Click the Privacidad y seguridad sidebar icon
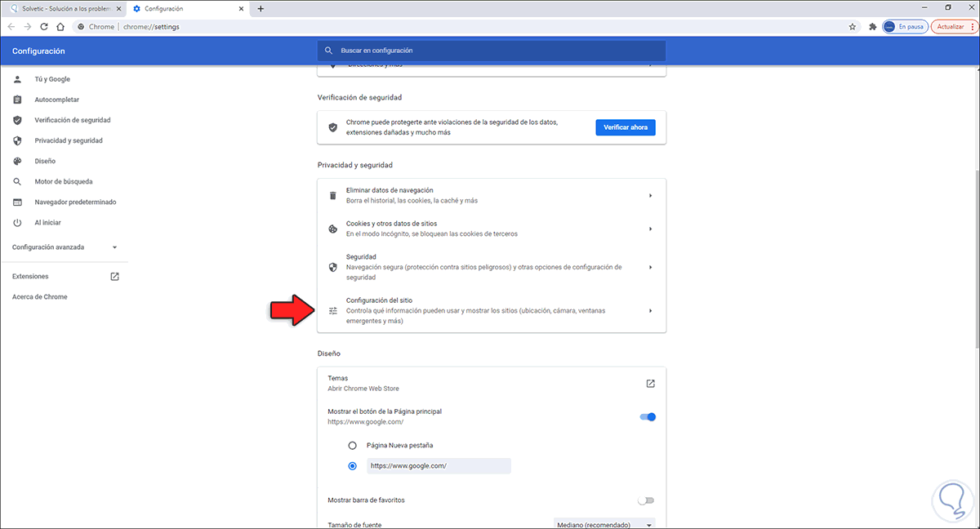This screenshot has width=980, height=529. point(17,140)
